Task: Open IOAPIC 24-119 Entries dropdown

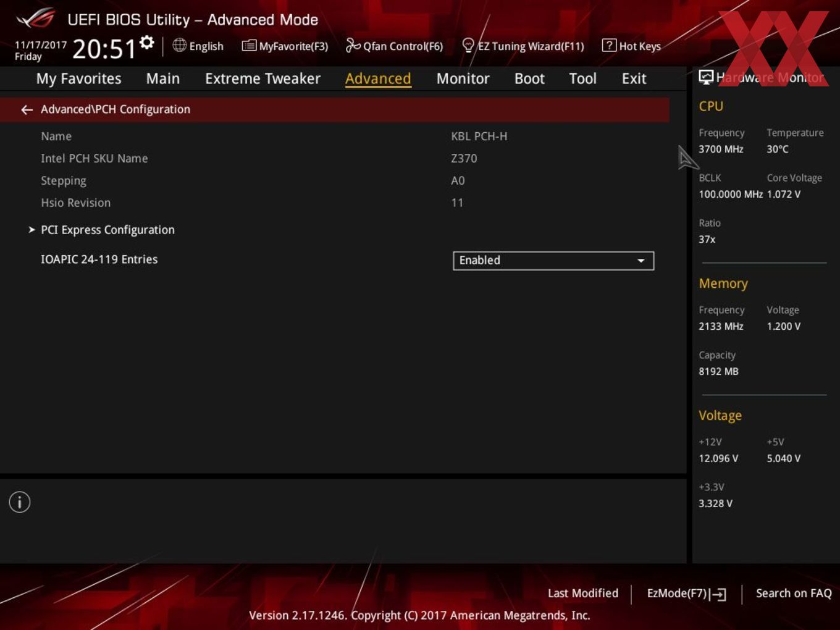Action: pyautogui.click(x=553, y=261)
